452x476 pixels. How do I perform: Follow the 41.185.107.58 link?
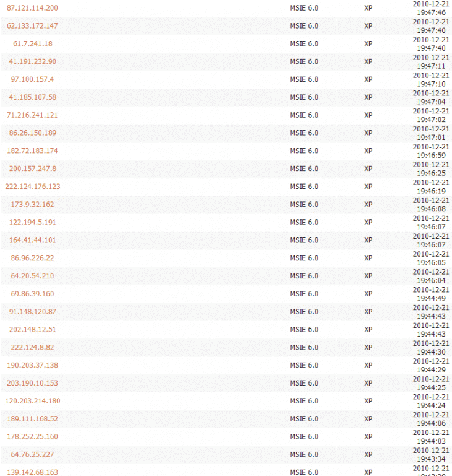32,97
